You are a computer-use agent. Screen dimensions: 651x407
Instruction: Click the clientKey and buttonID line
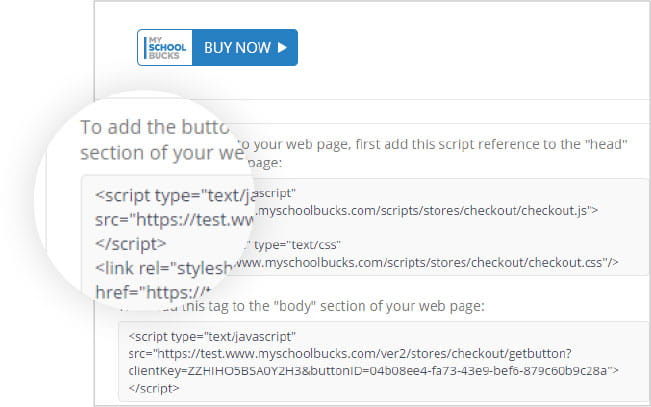(x=373, y=370)
